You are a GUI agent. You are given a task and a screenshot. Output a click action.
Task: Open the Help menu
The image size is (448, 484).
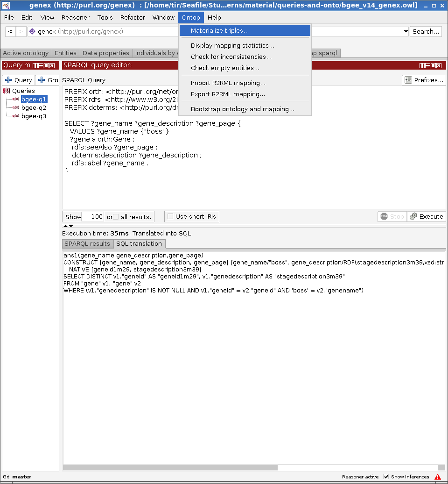[214, 18]
